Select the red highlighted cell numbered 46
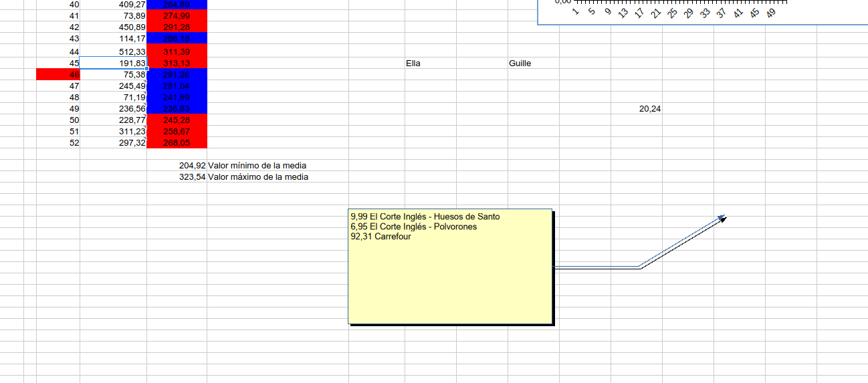This screenshot has height=383, width=868. pos(58,74)
